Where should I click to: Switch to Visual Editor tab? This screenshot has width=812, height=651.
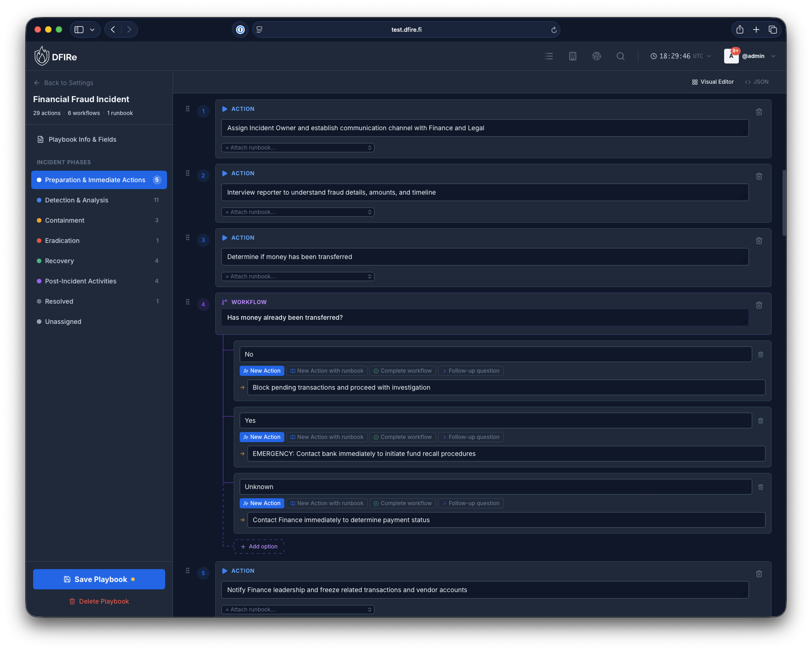[713, 82]
